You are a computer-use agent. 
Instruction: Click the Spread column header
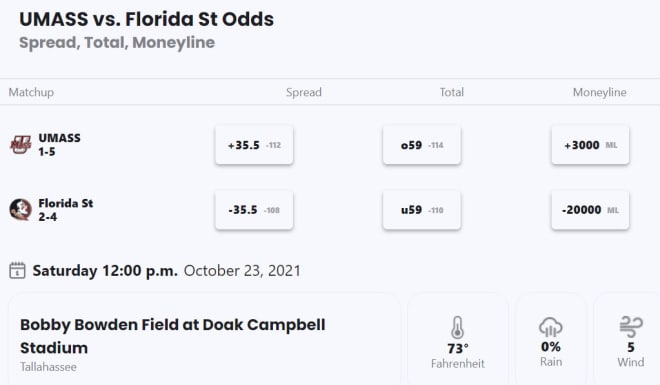(x=303, y=92)
